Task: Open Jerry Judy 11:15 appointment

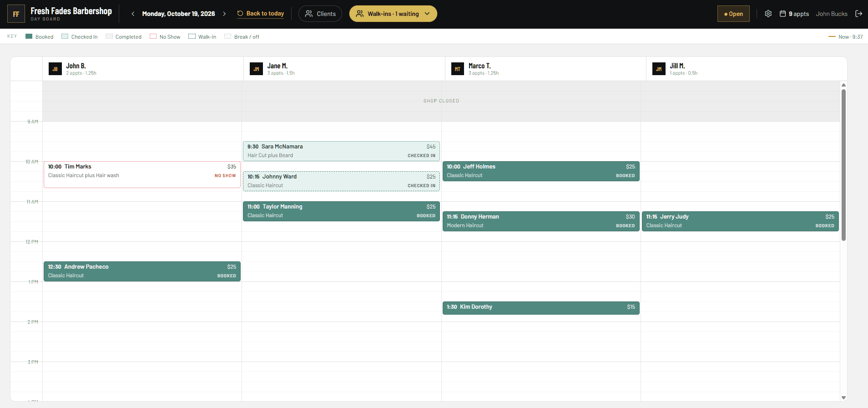Action: point(740,221)
